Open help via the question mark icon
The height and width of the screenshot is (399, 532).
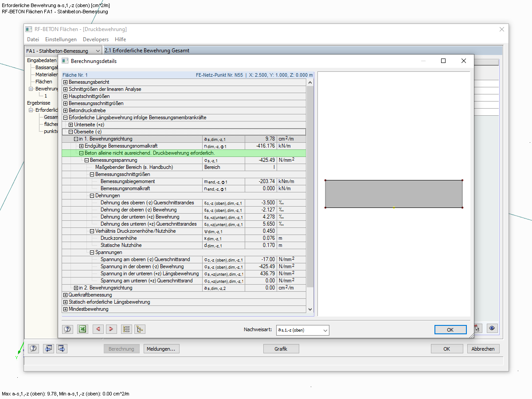coord(67,329)
